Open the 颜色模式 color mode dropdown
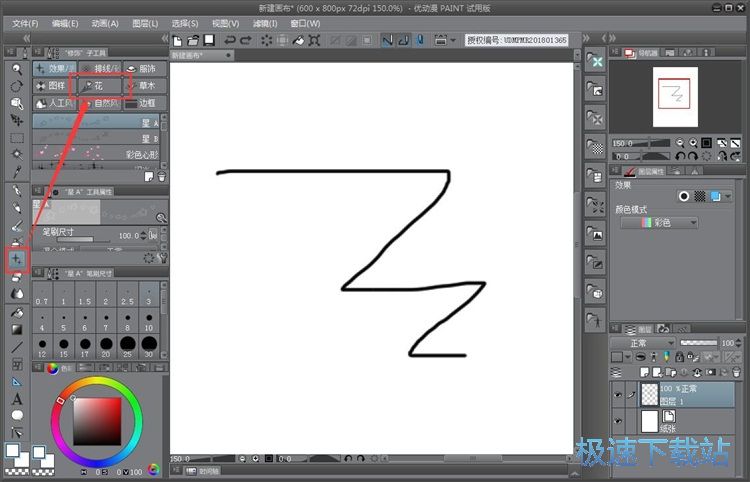 [659, 223]
